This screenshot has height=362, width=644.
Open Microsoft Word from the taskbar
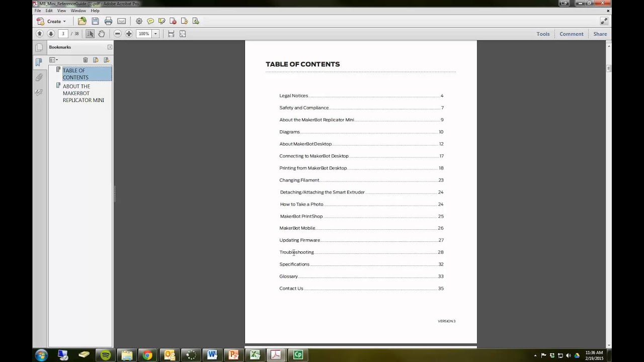click(x=212, y=355)
